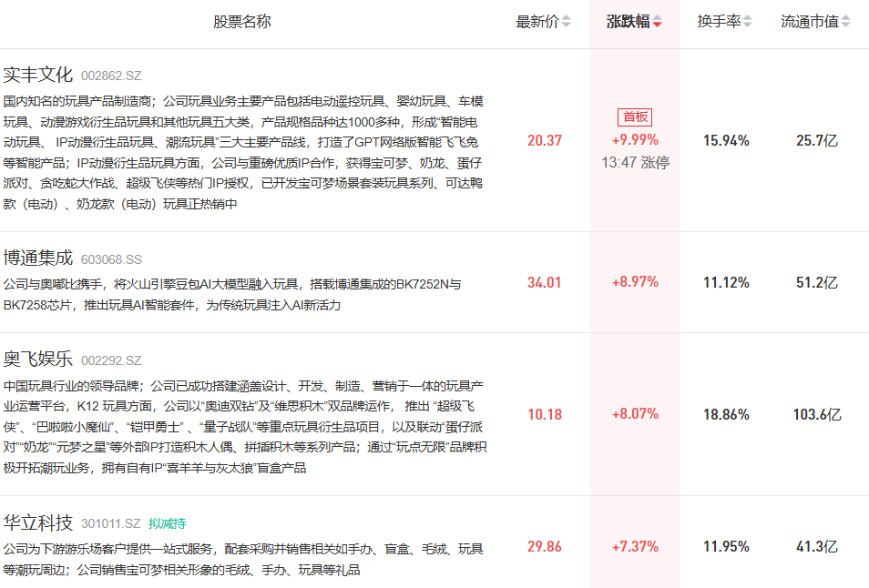Click the 流通市值 column header label
Screen dimensions: 869x588
(x=810, y=22)
